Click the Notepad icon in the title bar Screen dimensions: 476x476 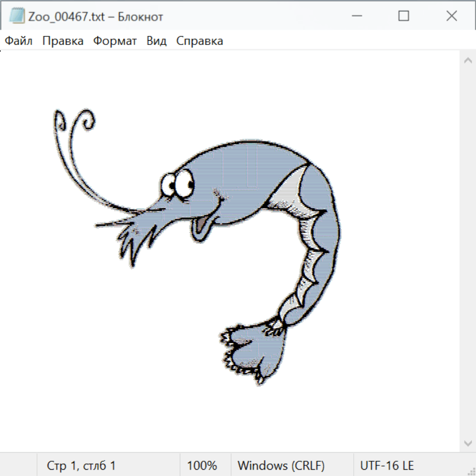coord(17,16)
